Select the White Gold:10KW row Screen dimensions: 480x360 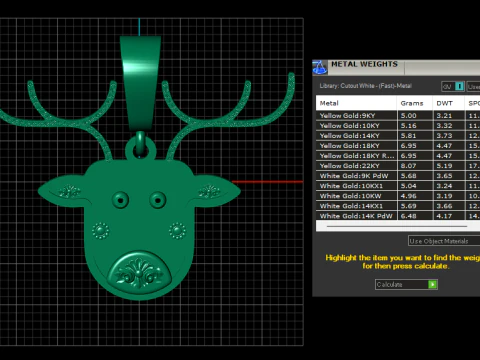(x=398, y=196)
